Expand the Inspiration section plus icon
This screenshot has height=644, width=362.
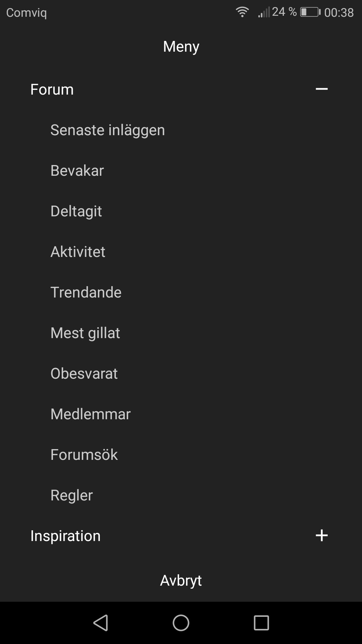[321, 535]
